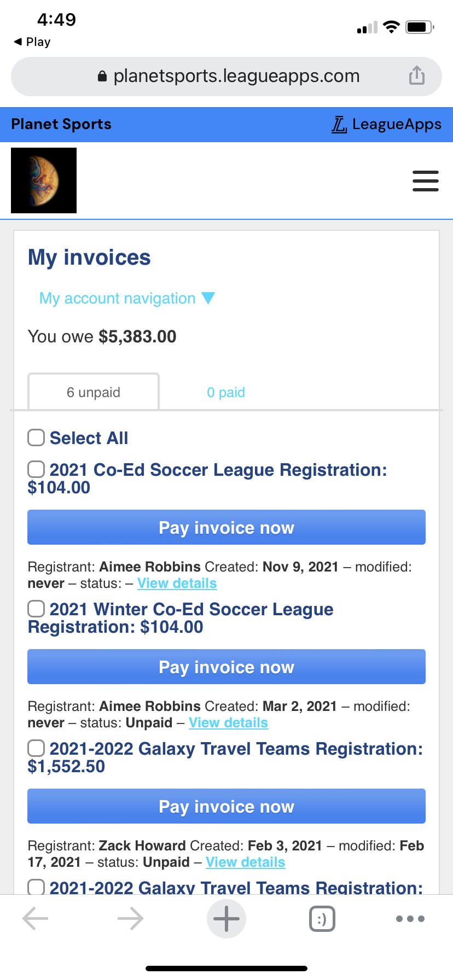Return to the Play app via back indicator
The image size is (453, 980).
pyautogui.click(x=32, y=42)
